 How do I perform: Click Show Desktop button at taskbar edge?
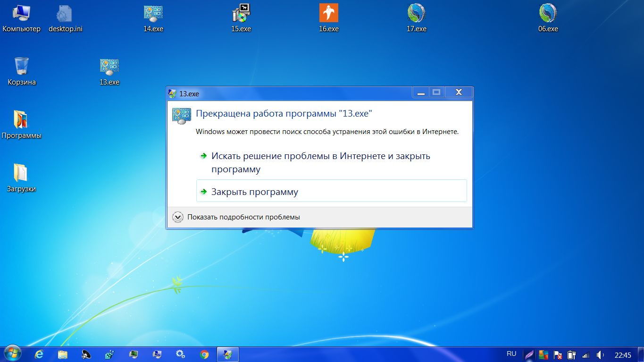pos(640,354)
